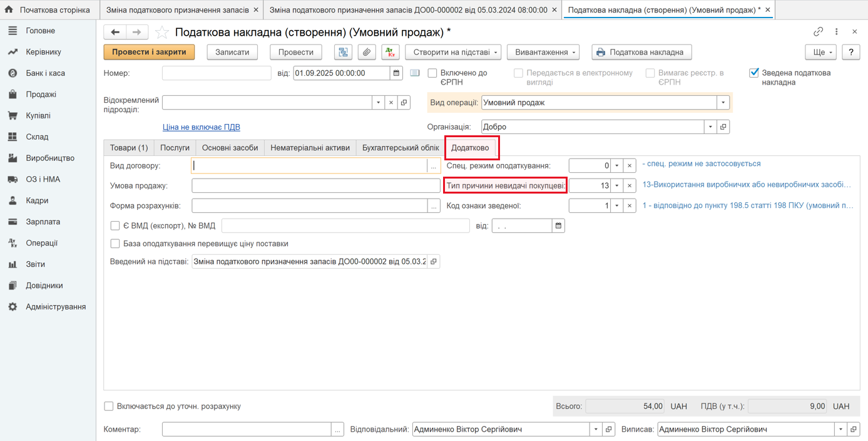Click the person icon beside Кадри
Screen dimensions: 868x441
click(x=13, y=201)
